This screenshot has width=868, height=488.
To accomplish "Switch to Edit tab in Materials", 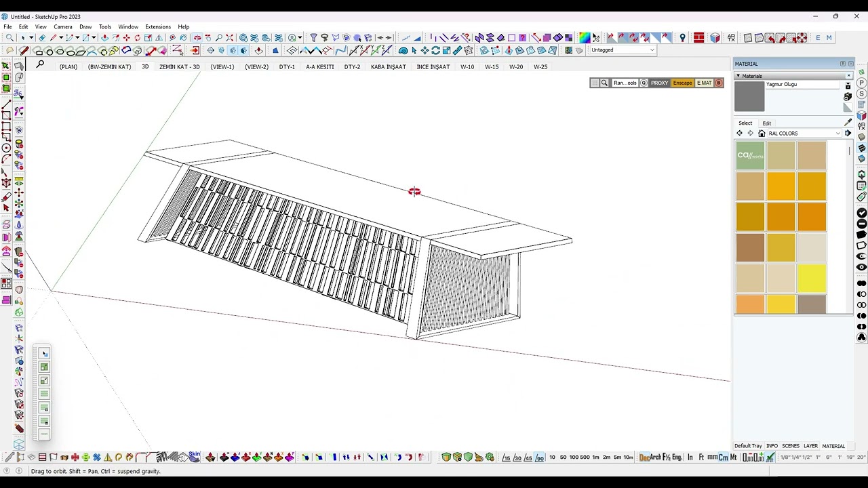I will coord(766,123).
